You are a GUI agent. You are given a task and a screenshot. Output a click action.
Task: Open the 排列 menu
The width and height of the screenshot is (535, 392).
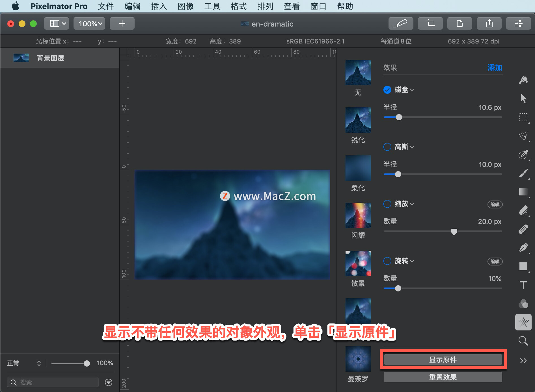(x=265, y=6)
